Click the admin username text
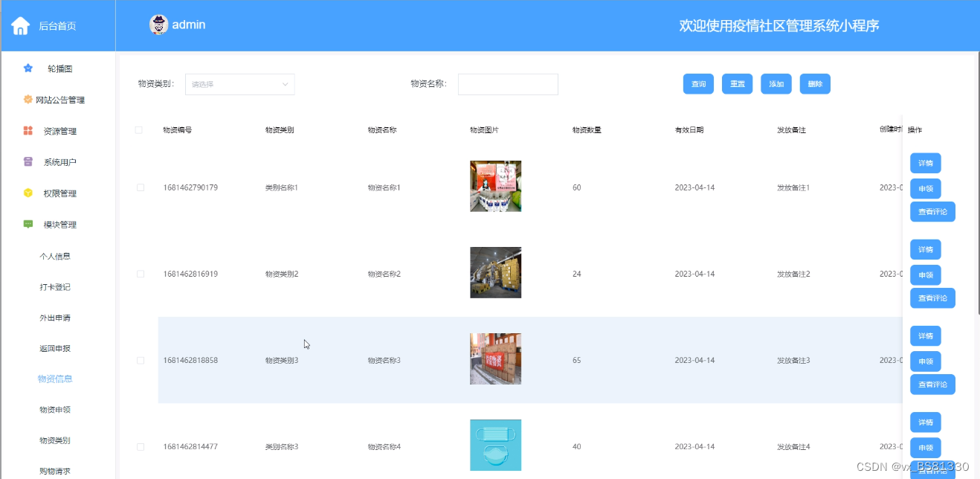 (189, 25)
